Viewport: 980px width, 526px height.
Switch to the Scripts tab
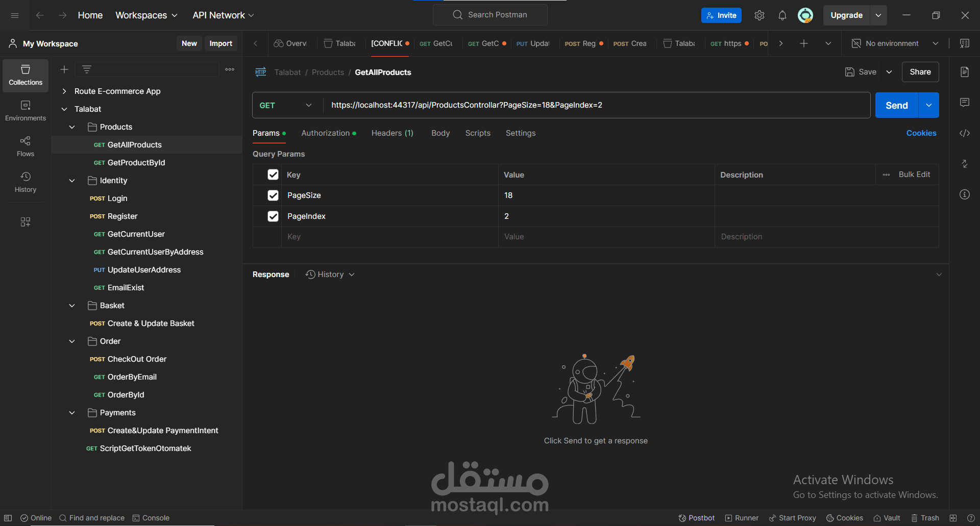point(478,133)
